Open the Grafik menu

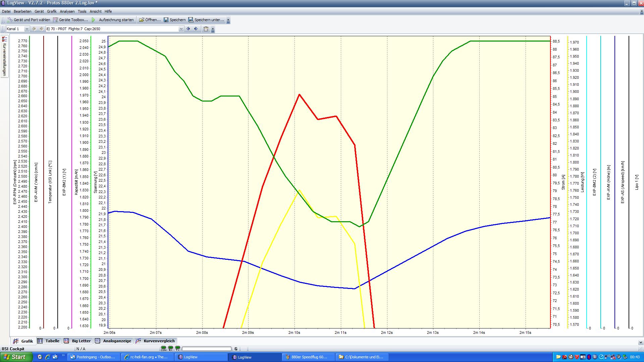pos(52,11)
